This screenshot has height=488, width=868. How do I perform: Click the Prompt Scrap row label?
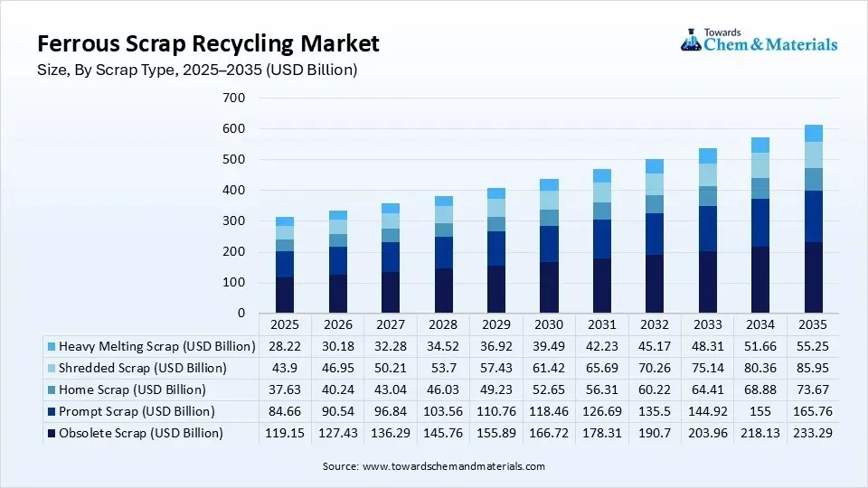(137, 411)
